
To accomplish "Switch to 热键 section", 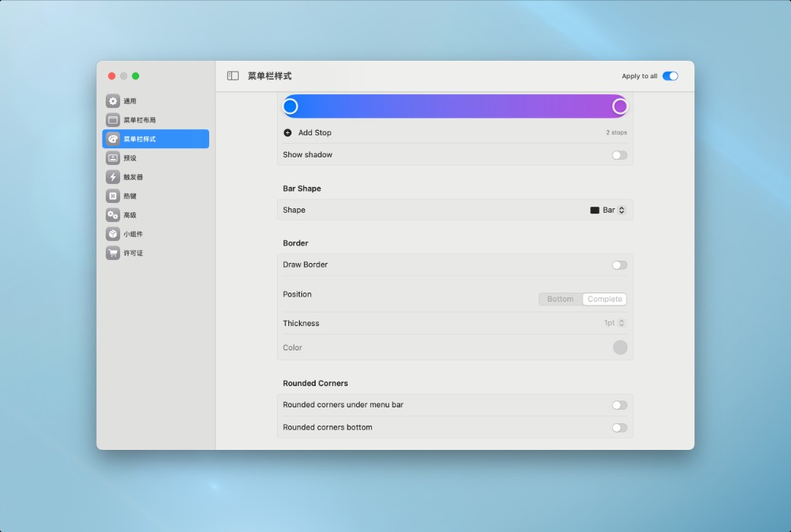I will tap(155, 195).
